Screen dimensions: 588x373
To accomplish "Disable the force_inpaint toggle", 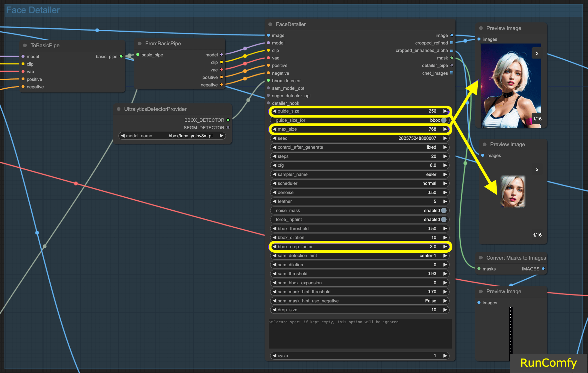I will click(444, 220).
